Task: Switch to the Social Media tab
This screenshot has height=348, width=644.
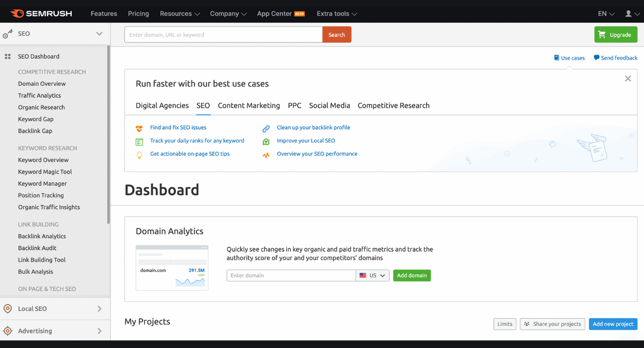Action: click(x=329, y=105)
